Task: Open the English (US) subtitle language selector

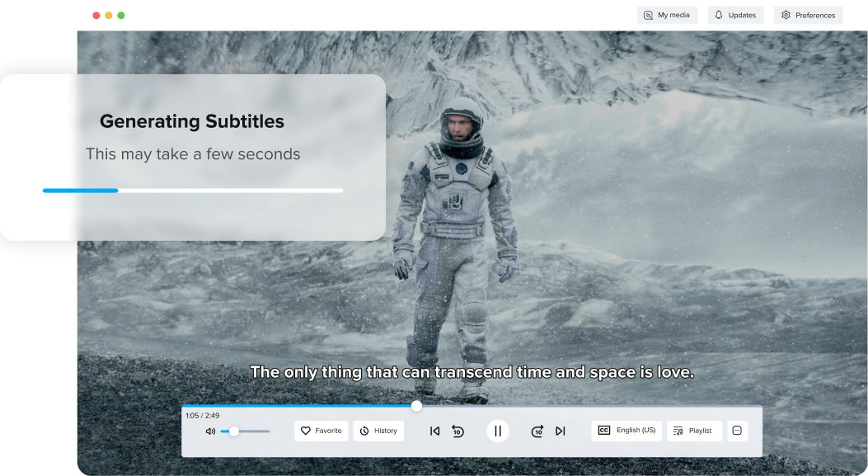Action: (626, 431)
